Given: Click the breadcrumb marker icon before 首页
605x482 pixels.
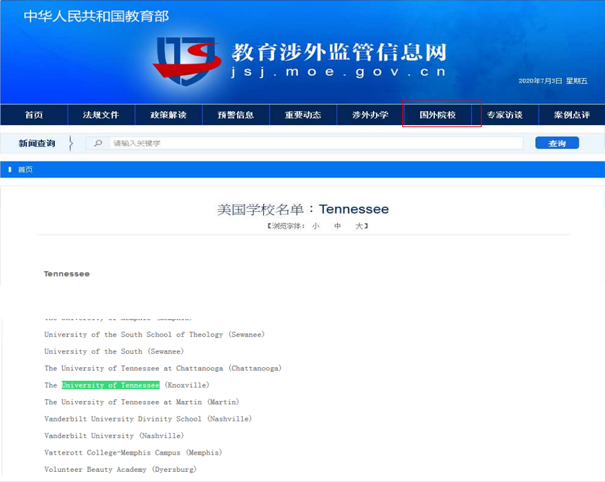Looking at the screenshot, I should [x=10, y=170].
